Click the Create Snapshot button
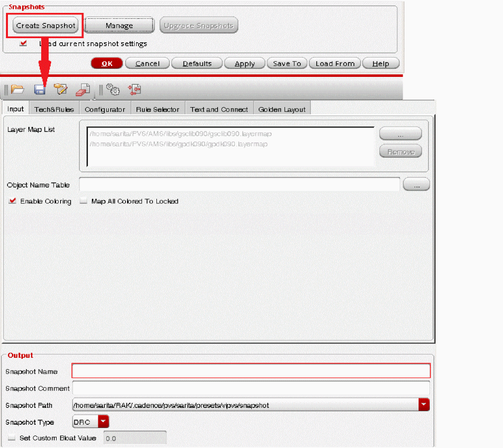503x448 pixels. click(45, 25)
